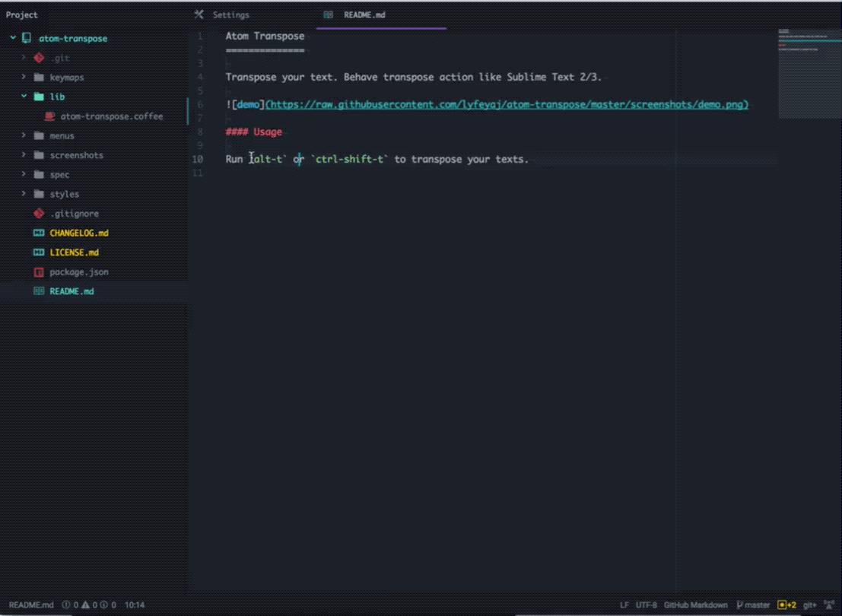The image size is (842, 616).
Task: Click the .git folder git icon
Action: [39, 58]
